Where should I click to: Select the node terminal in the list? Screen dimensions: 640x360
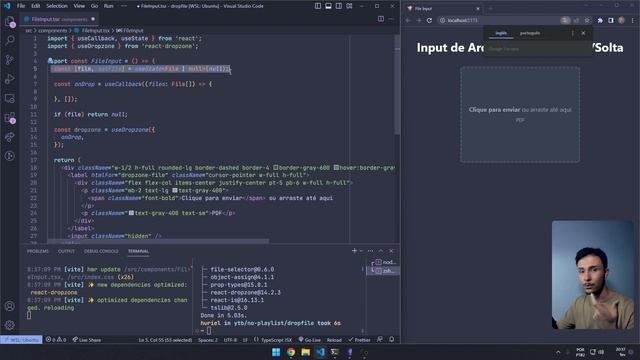pos(384,262)
